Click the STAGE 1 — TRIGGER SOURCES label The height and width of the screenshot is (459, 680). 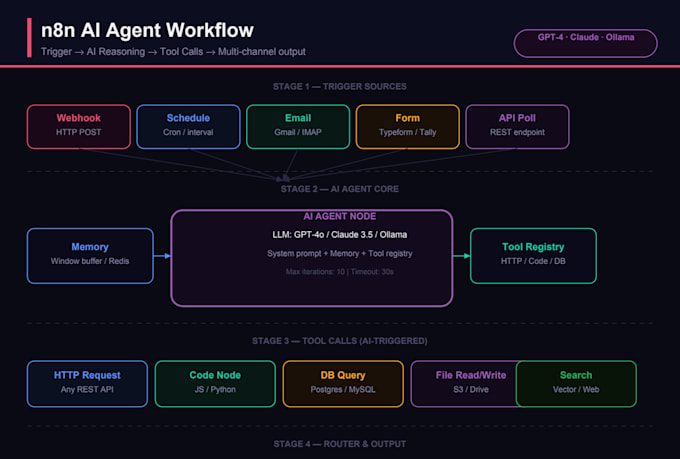tap(340, 86)
